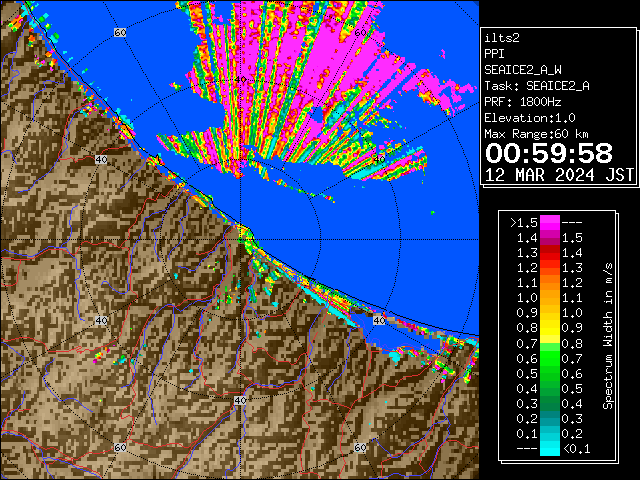The image size is (640, 480).
Task: Pick the cyan bottom swatch of the color scale
Action: (x=550, y=448)
